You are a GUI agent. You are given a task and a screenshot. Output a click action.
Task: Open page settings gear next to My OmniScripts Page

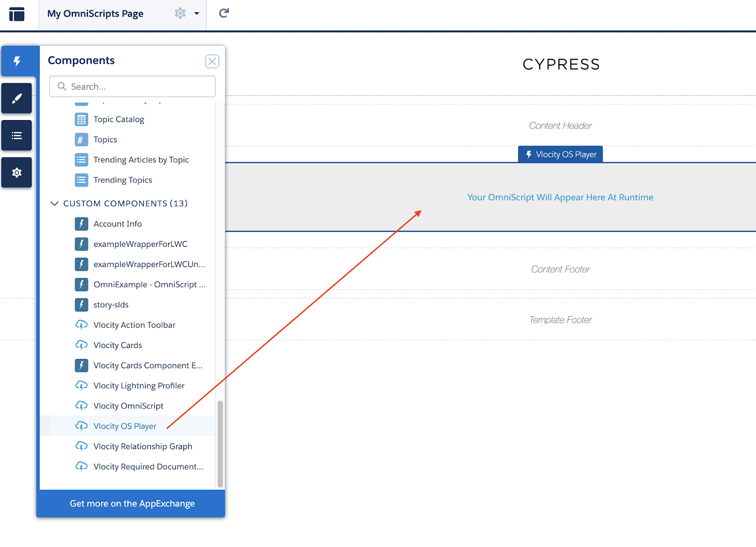(x=180, y=13)
